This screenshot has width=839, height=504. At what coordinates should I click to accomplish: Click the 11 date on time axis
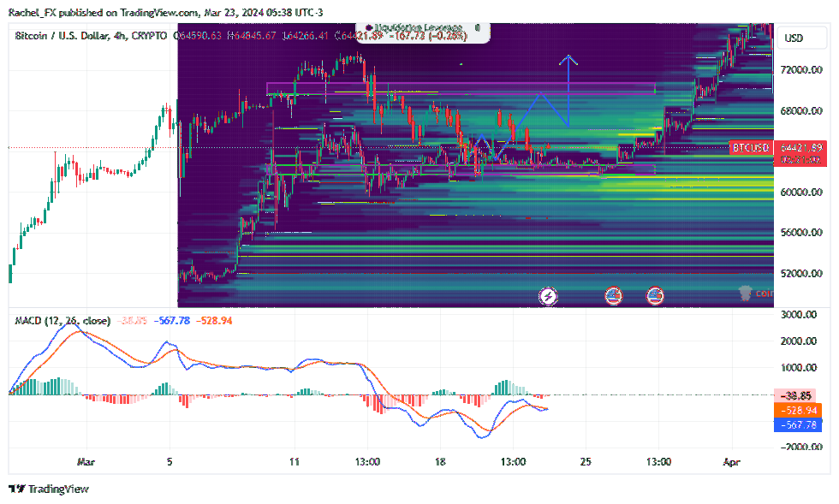295,462
